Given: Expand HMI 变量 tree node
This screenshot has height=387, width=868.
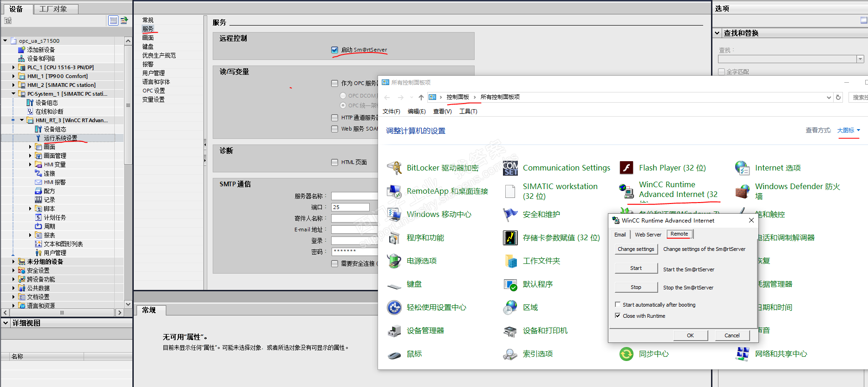Looking at the screenshot, I should coord(30,164).
